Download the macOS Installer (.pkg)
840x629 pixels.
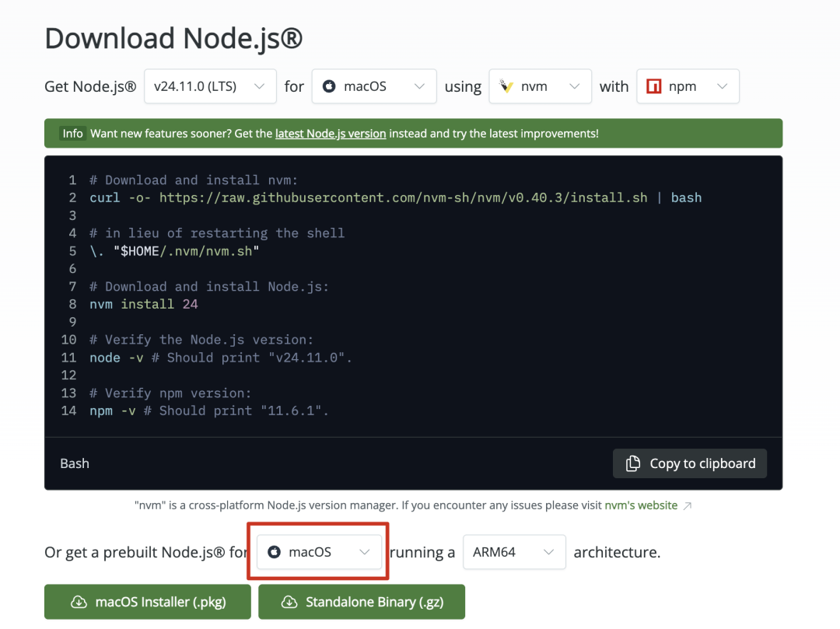click(147, 602)
